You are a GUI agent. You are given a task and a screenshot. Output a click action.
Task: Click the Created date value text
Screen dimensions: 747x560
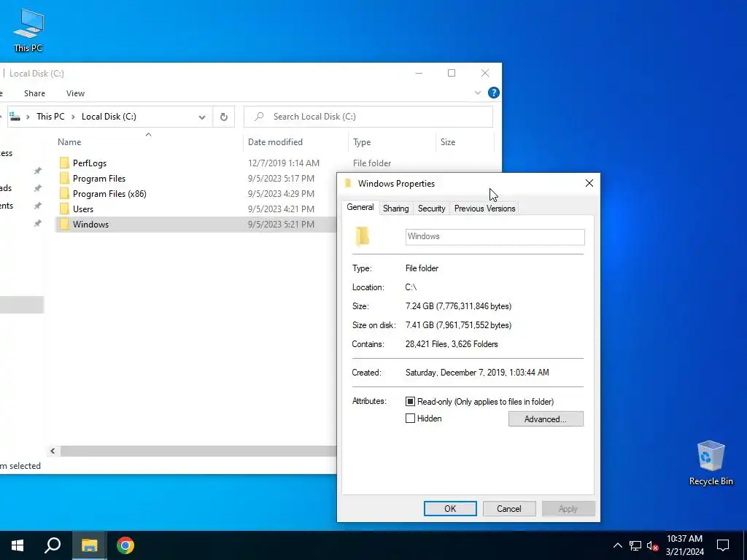coord(477,373)
